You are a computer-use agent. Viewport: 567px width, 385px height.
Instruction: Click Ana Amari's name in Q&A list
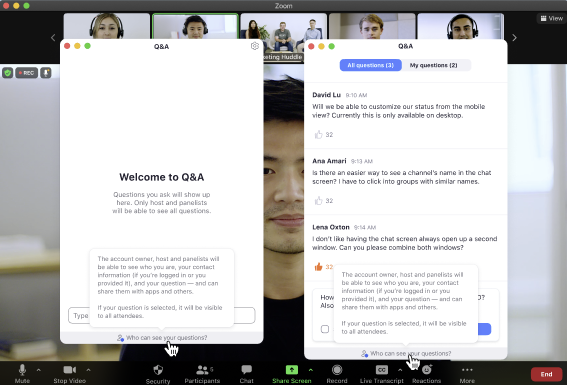(x=329, y=161)
